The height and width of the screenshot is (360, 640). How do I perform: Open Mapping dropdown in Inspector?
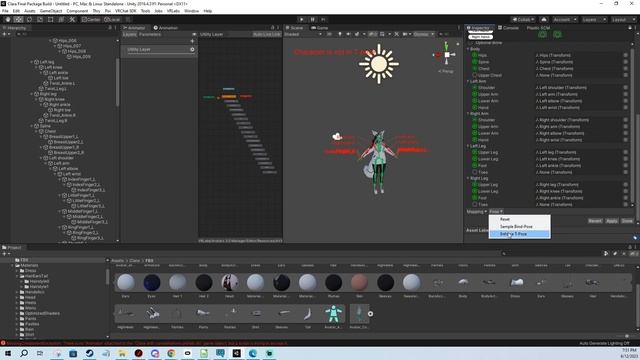476,211
